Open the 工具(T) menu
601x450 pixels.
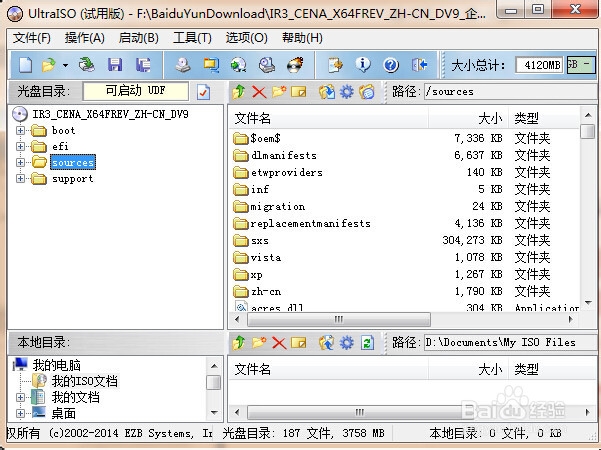tap(192, 38)
